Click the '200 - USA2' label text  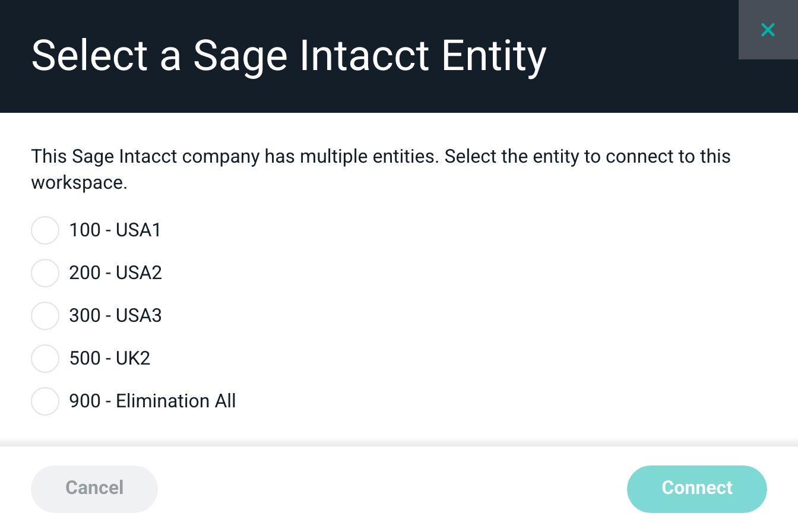pos(116,273)
